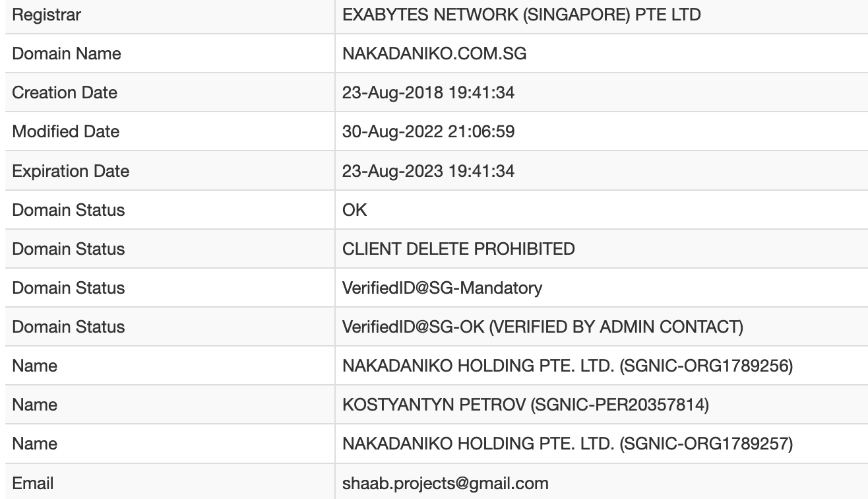Click the CLIENT DELETE PROHIBITED status
This screenshot has width=868, height=499.
(458, 249)
